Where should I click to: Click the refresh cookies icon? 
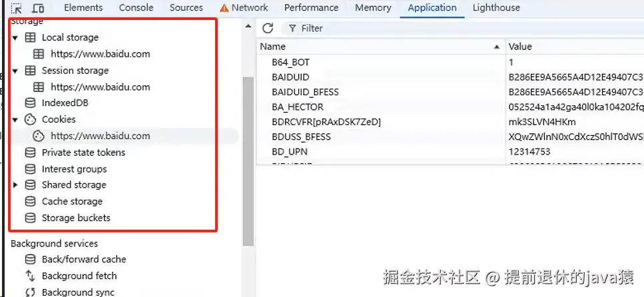pyautogui.click(x=268, y=28)
